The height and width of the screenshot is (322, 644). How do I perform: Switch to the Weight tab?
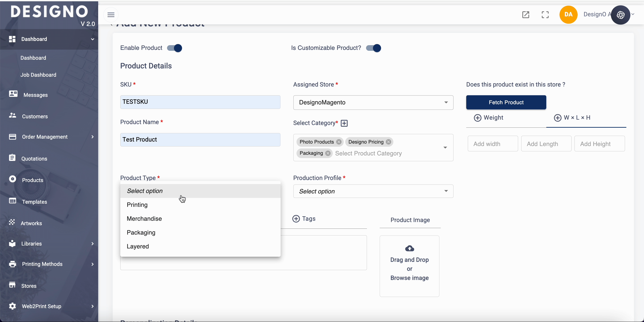(489, 118)
